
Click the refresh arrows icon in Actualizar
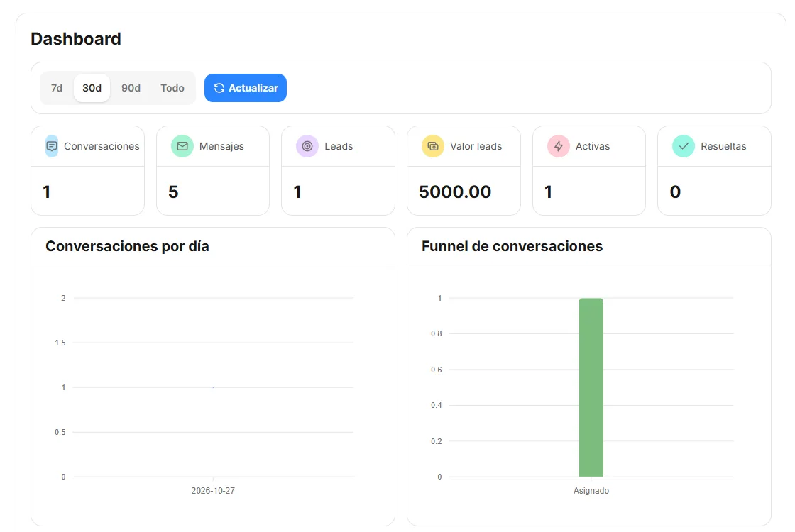coord(219,88)
